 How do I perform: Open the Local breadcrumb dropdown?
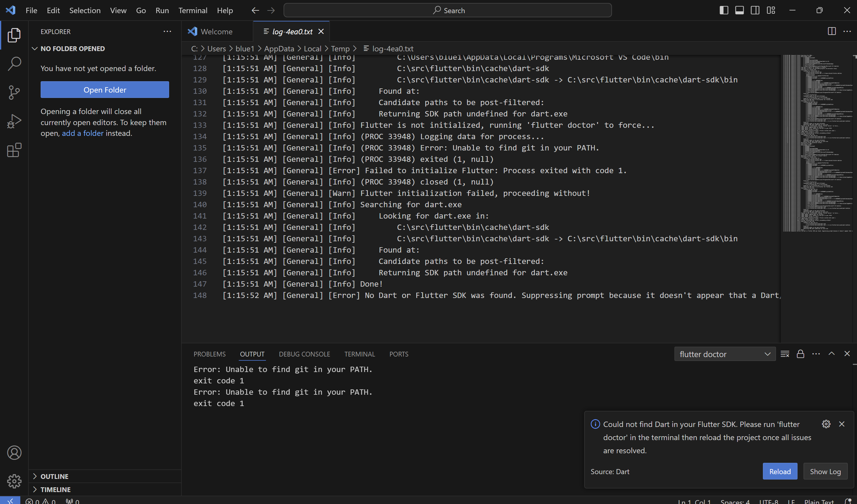click(312, 49)
